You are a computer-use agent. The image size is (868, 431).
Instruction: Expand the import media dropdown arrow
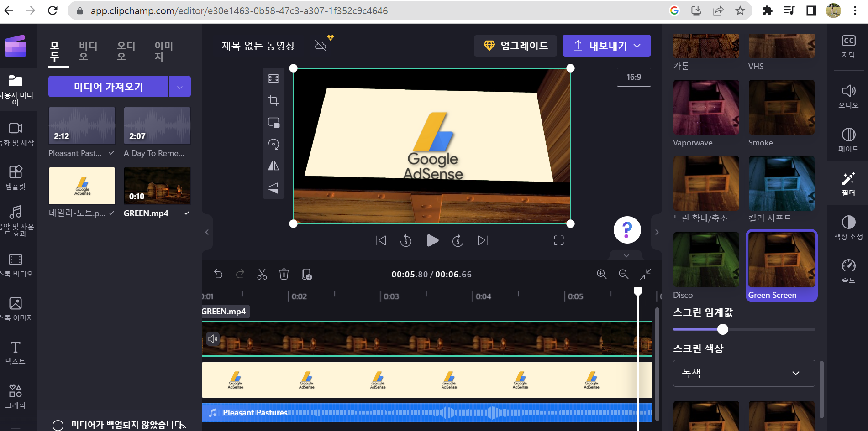(x=180, y=87)
